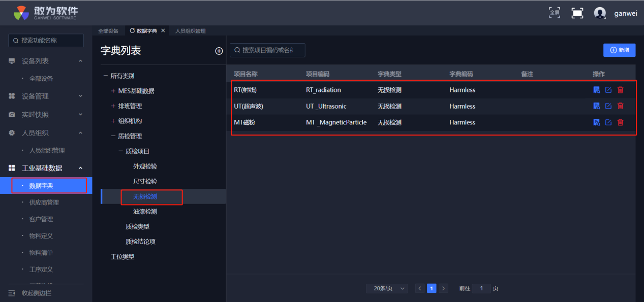644x302 pixels.
Task: Select 无损检测 in the tree
Action: tap(145, 196)
